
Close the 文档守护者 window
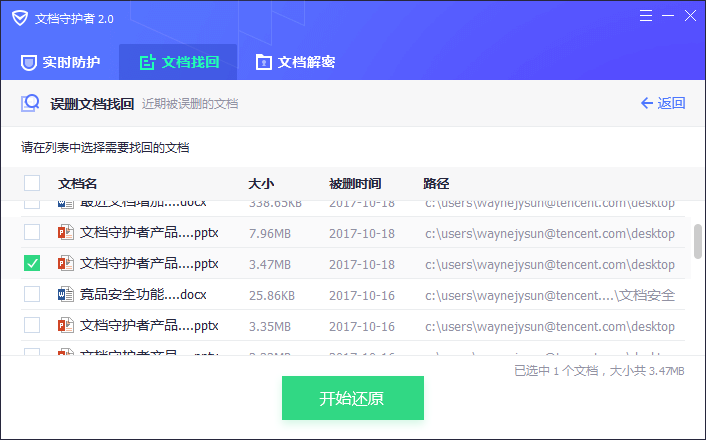pyautogui.click(x=690, y=16)
